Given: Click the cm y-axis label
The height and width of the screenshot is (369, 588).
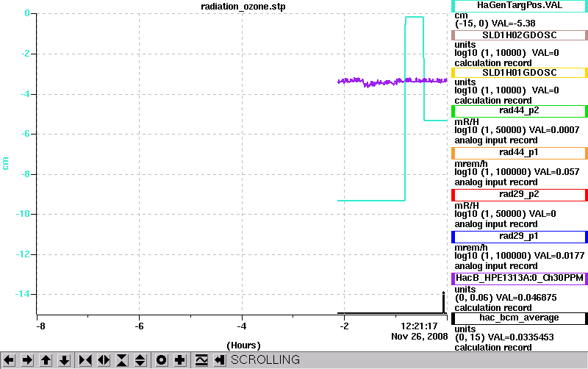Looking at the screenshot, I should point(5,163).
